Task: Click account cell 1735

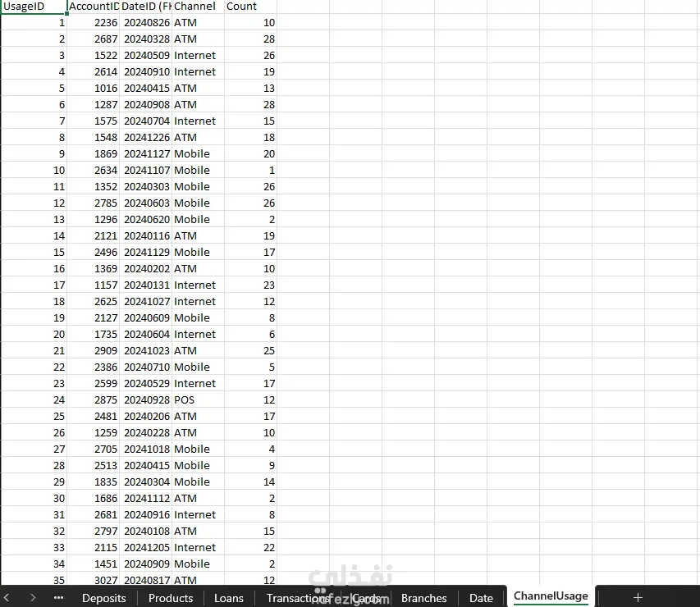Action: (x=94, y=335)
